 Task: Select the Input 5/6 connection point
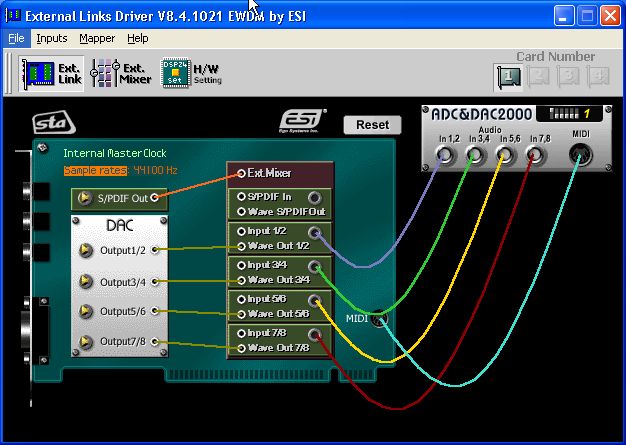pyautogui.click(x=241, y=299)
